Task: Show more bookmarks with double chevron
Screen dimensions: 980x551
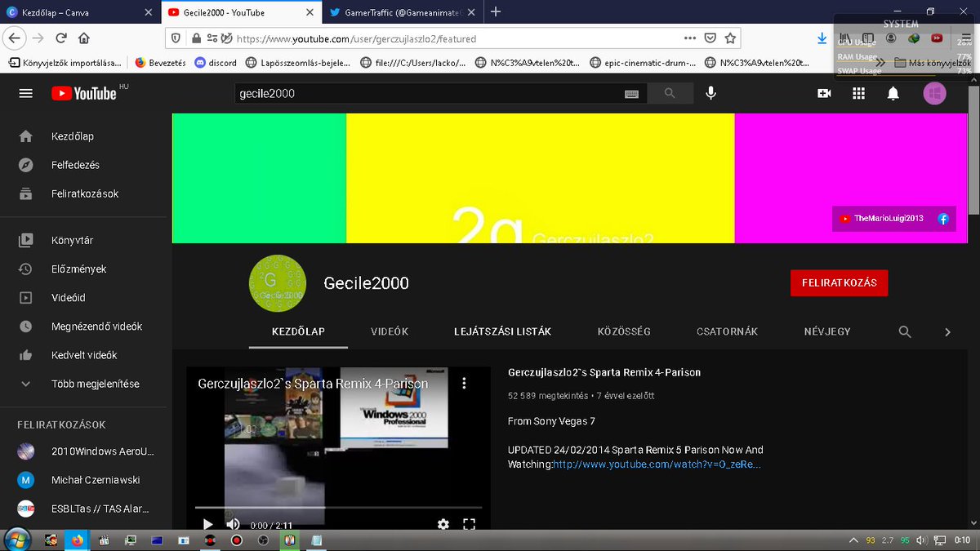Action: click(x=880, y=63)
